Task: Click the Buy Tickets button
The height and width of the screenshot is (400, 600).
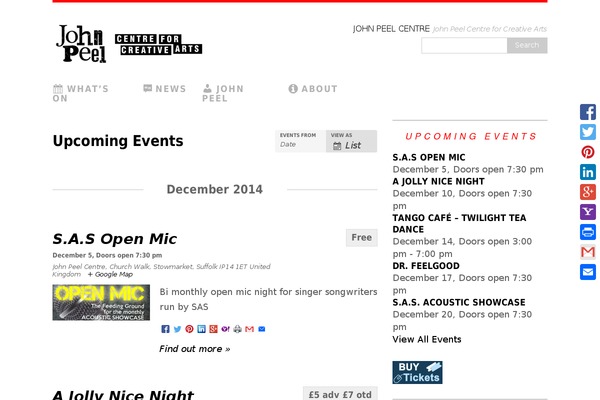Action: [417, 372]
